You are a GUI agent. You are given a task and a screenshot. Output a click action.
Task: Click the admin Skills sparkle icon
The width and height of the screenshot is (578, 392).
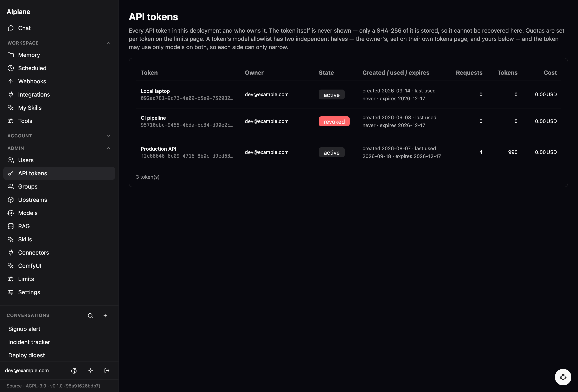[11, 239]
